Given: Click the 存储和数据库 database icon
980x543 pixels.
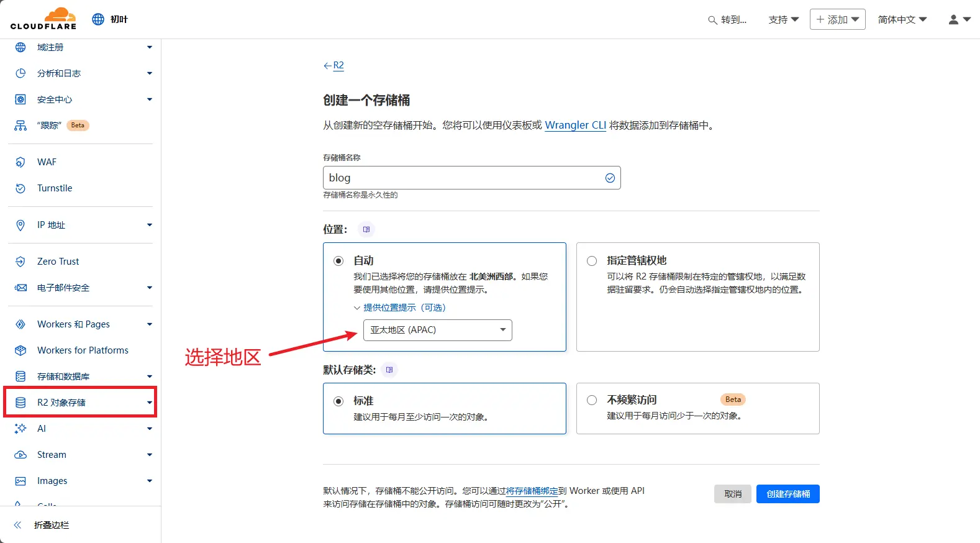Looking at the screenshot, I should click(20, 376).
